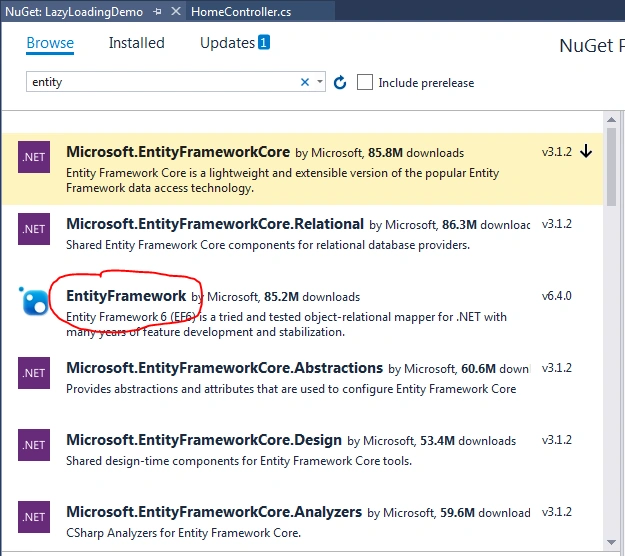Click the pin icon on NuGet tab
The image size is (625, 556).
coord(157,12)
